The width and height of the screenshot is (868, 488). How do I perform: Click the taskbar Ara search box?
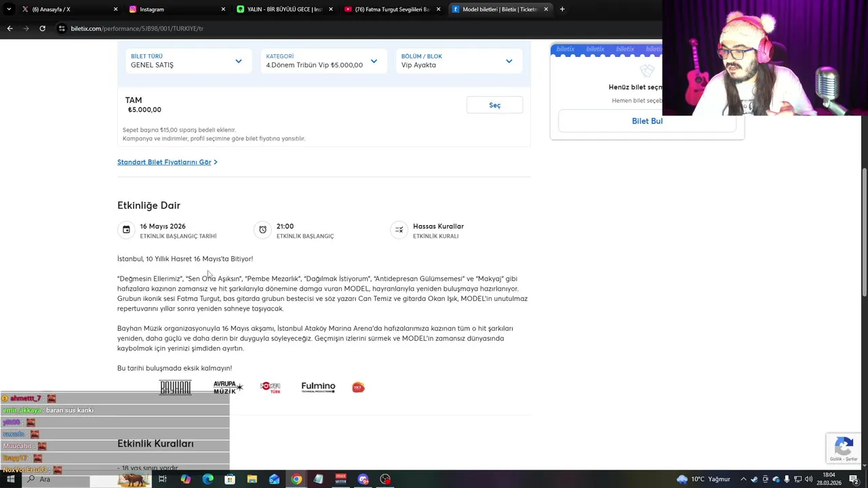click(56, 479)
